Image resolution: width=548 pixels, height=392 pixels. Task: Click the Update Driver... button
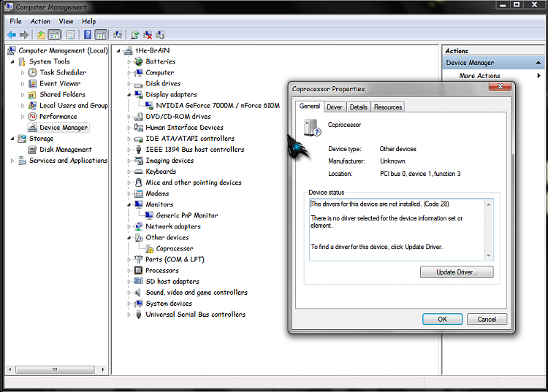[457, 272]
